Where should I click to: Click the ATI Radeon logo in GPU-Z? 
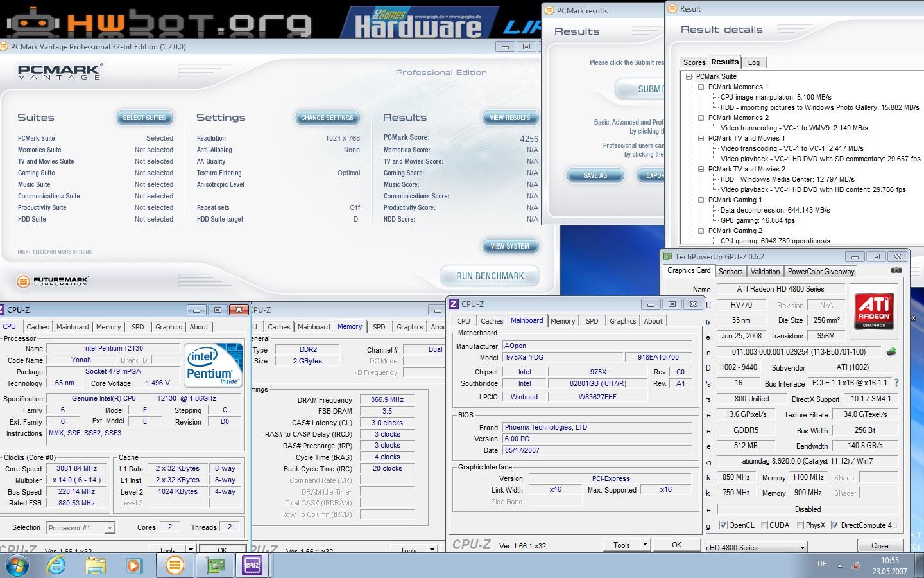point(874,311)
